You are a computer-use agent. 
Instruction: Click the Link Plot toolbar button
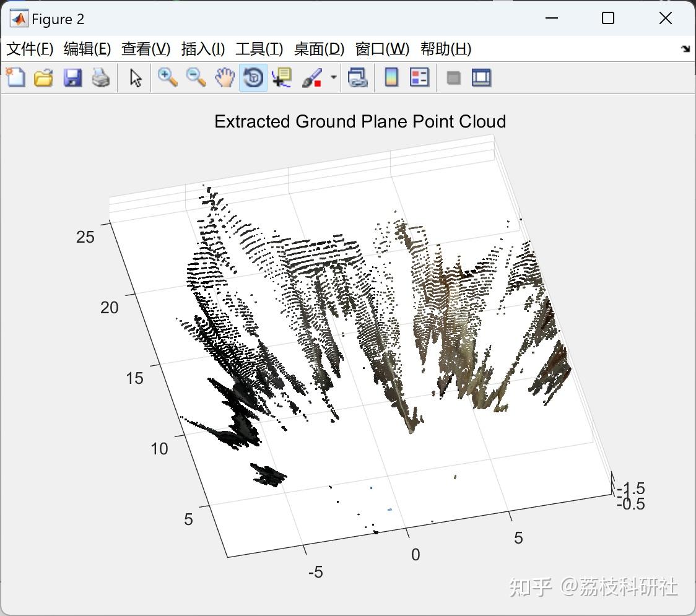pos(358,78)
